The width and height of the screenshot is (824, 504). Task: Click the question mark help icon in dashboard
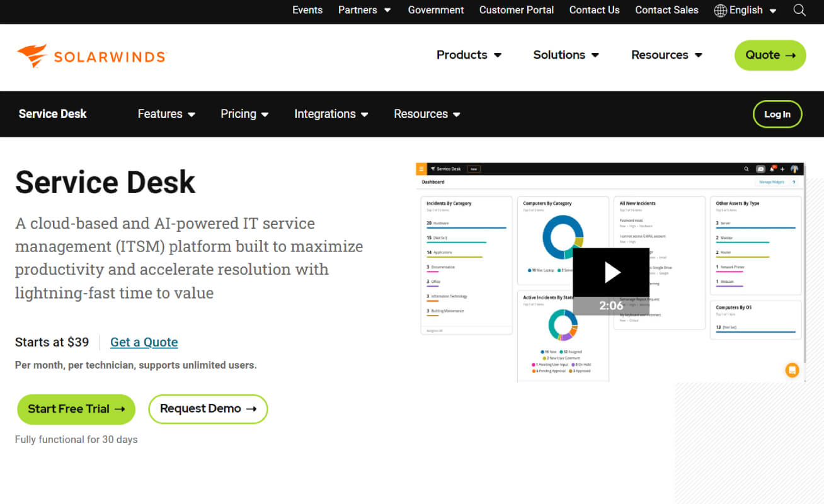794,182
